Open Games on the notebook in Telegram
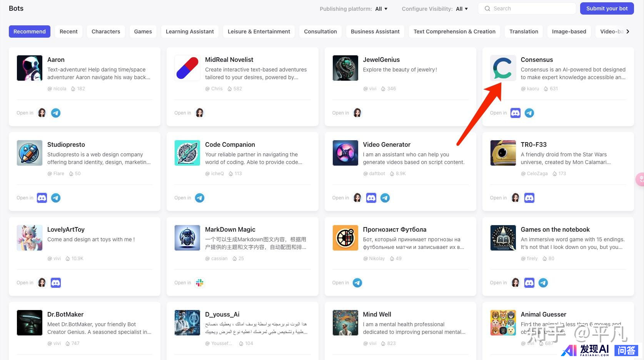644x360 pixels. (x=543, y=283)
